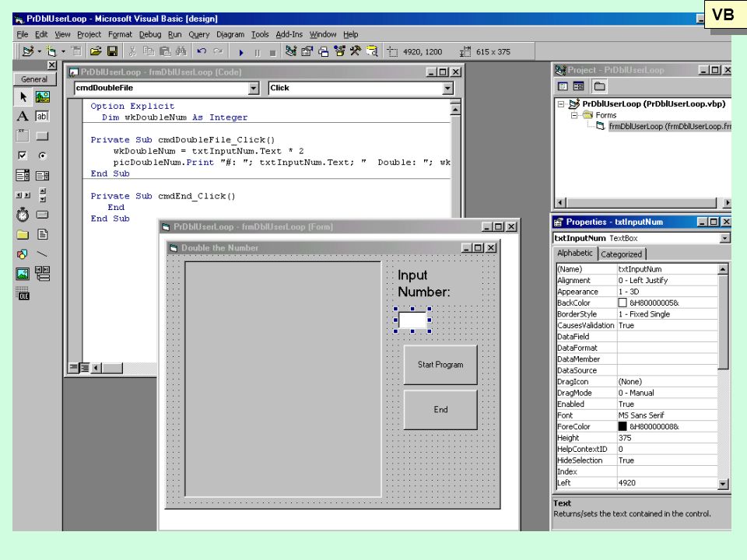Open the Object Browser toolbar icon
The image size is (747, 560).
tap(340, 51)
